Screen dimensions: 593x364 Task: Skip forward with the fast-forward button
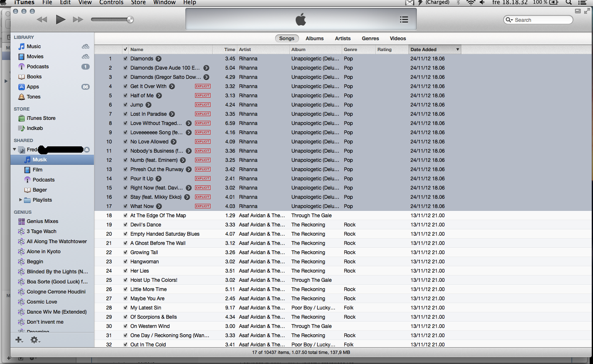coord(78,19)
